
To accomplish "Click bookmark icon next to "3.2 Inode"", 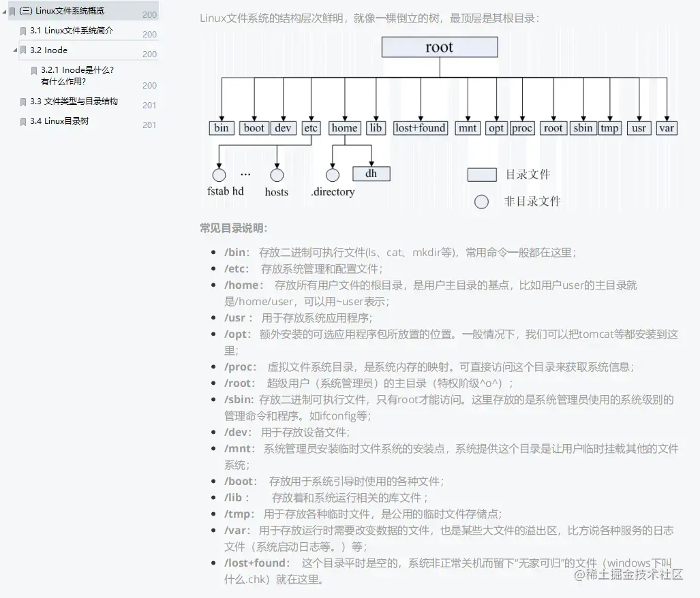I will point(22,50).
